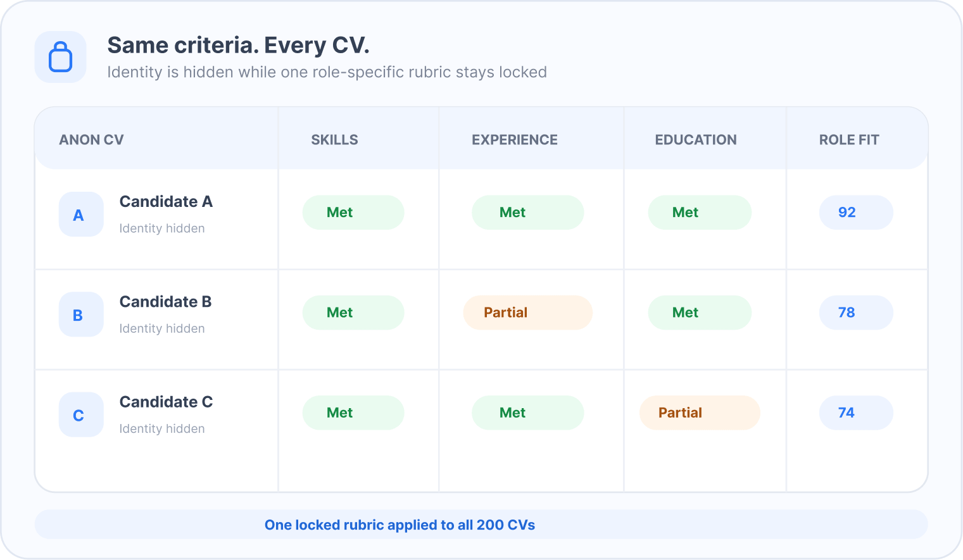Screen dimensions: 963x560
Task: Select Candidate A avatar badge
Action: 81,215
